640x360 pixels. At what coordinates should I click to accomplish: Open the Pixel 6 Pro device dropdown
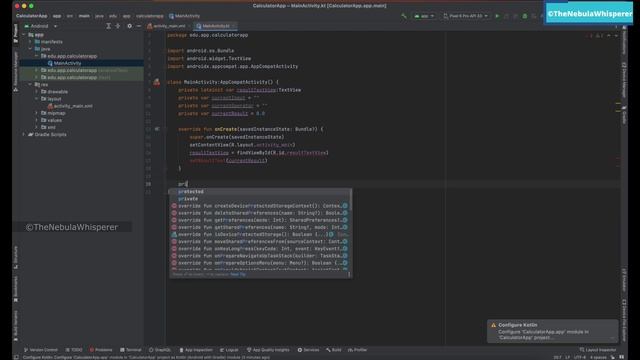[466, 16]
